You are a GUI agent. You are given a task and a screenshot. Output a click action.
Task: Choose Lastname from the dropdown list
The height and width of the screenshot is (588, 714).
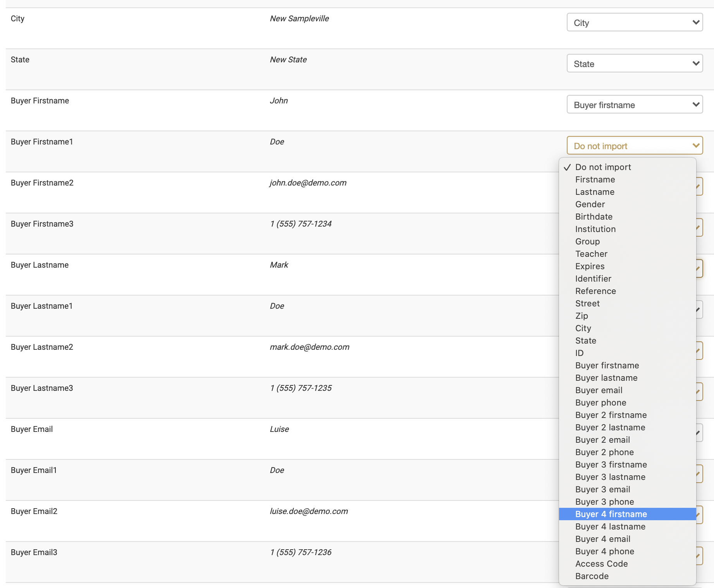click(628, 192)
